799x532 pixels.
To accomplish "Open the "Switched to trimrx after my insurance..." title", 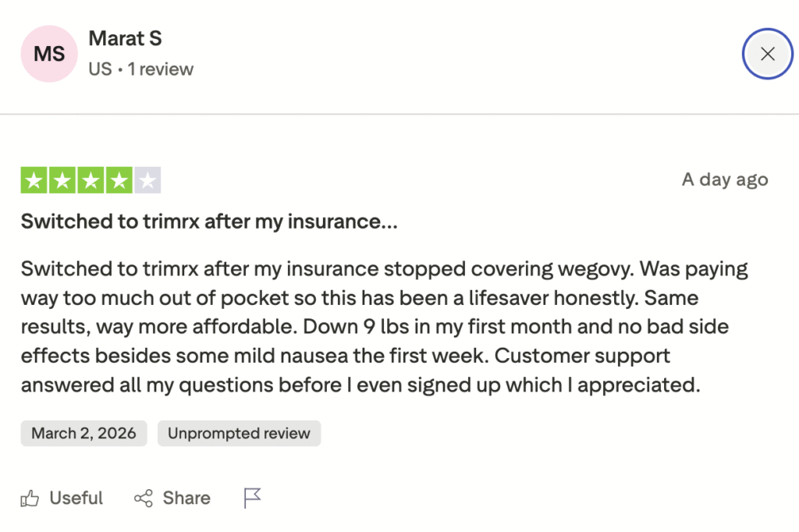I will (209, 222).
